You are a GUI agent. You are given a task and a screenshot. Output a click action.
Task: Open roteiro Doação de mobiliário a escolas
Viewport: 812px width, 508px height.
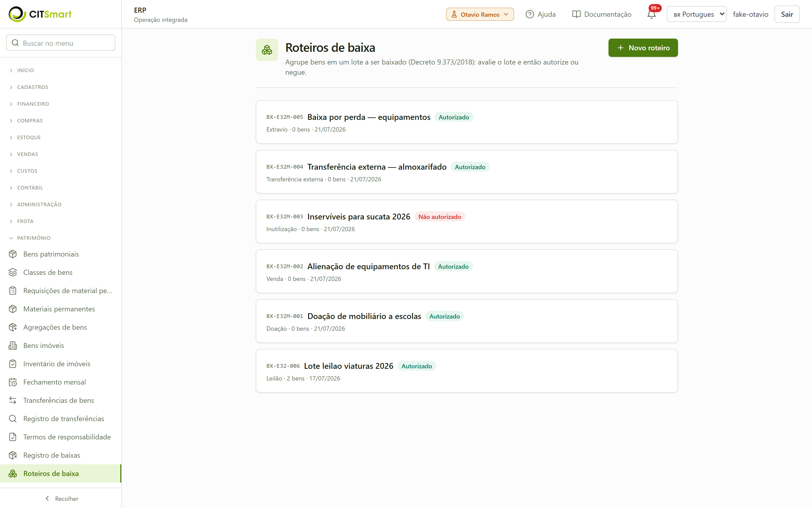467,321
